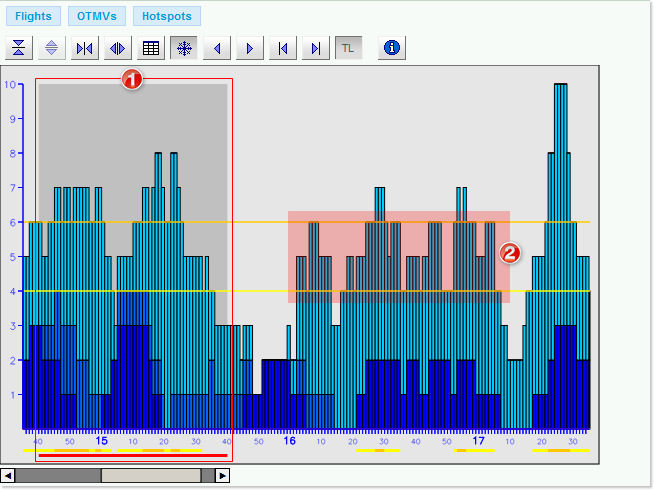Image resolution: width=654 pixels, height=490 pixels.
Task: Click the red marker labeled 1
Action: point(132,80)
